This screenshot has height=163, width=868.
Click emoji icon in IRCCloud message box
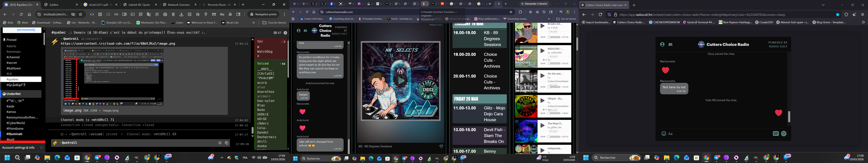pyautogui.click(x=220, y=143)
